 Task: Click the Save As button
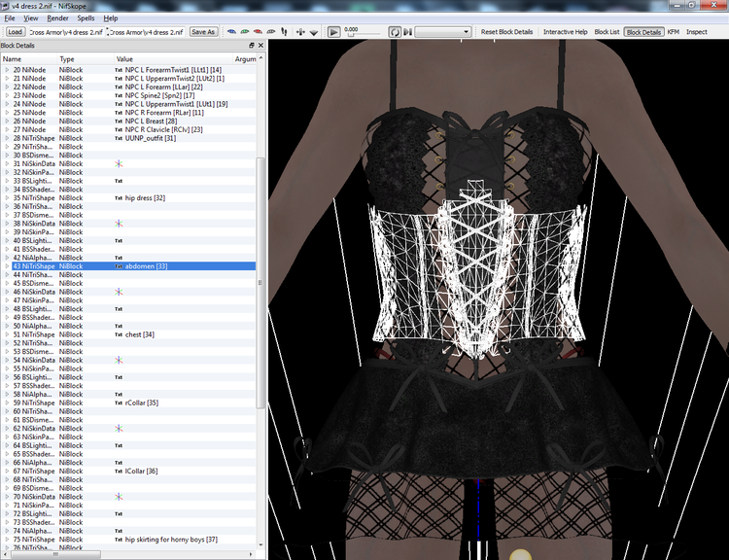pyautogui.click(x=203, y=32)
